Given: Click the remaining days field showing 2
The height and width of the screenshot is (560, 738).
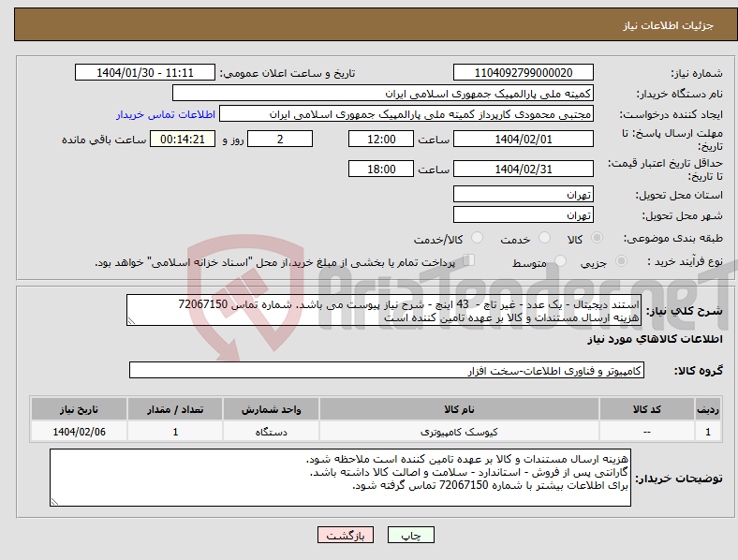Looking at the screenshot, I should (x=280, y=140).
